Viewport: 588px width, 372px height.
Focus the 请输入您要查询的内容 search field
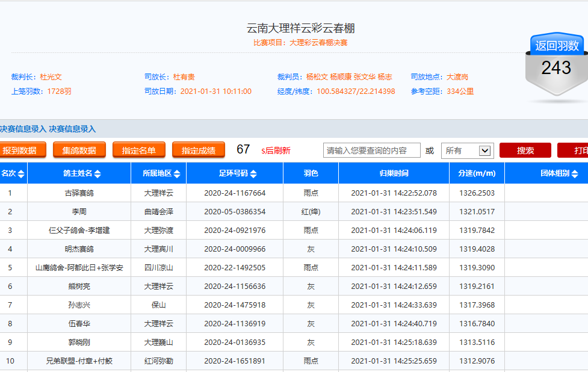pyautogui.click(x=371, y=150)
